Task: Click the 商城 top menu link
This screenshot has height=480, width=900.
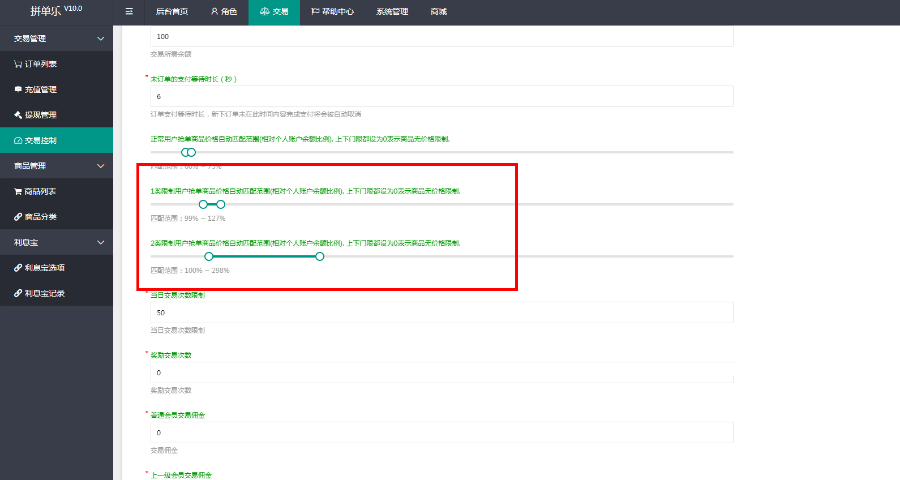Action: [x=439, y=11]
